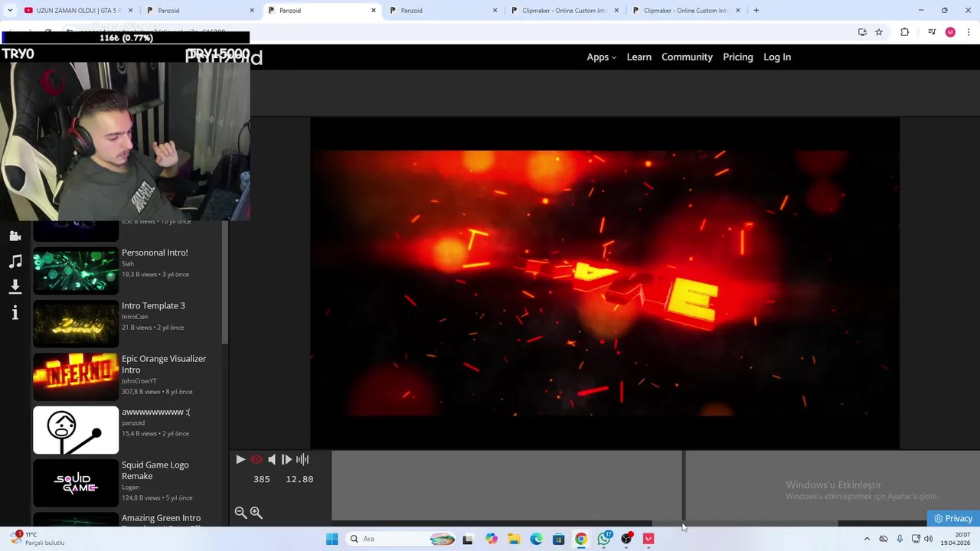
Task: Open File Explorer from the taskbar
Action: click(x=514, y=539)
